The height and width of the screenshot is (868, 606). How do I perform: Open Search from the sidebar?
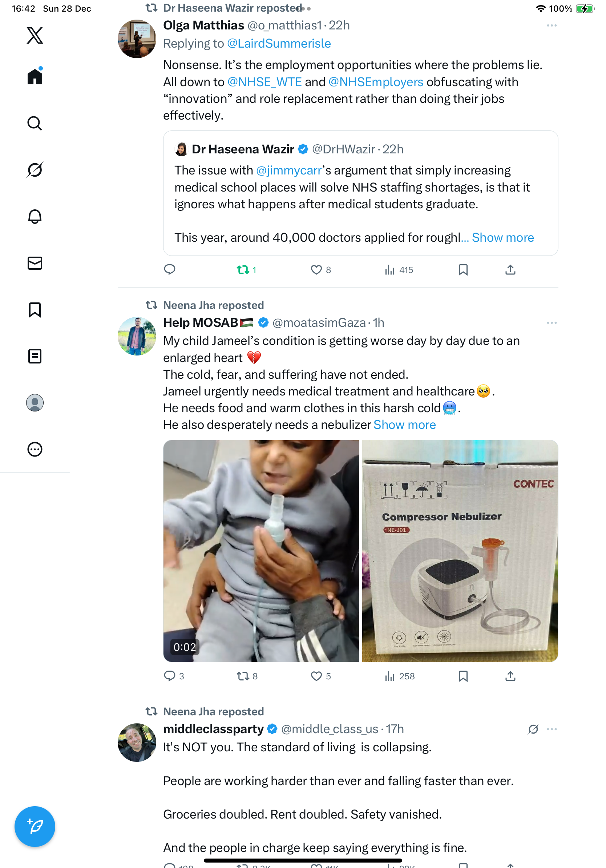[35, 123]
